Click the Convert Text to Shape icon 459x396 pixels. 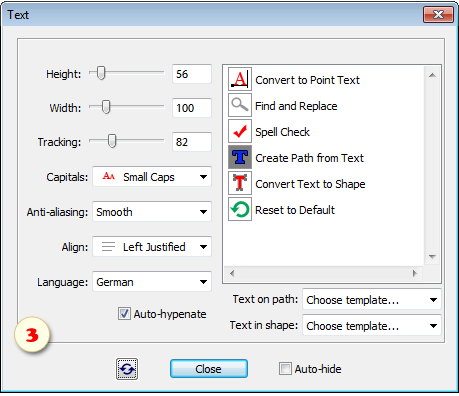point(240,183)
